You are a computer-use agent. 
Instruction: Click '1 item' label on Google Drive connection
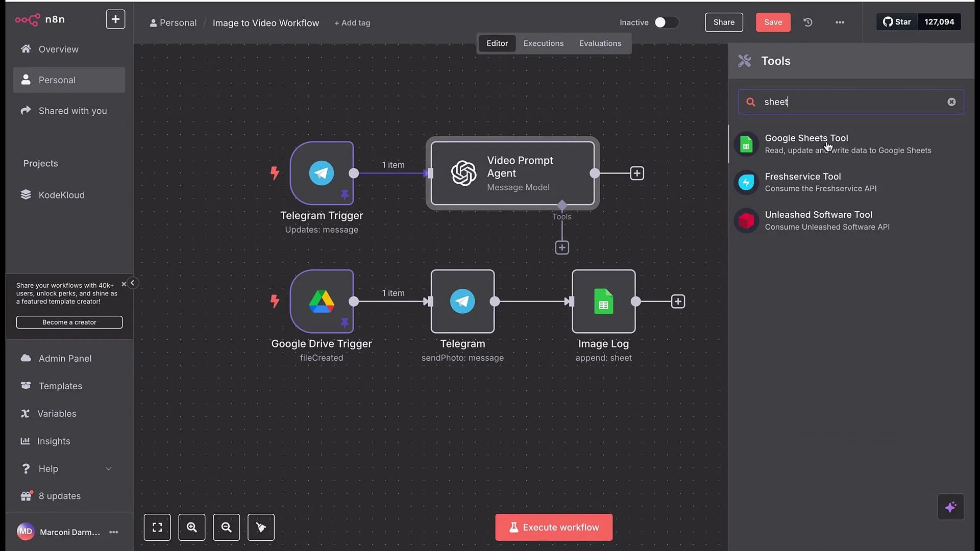pyautogui.click(x=393, y=293)
